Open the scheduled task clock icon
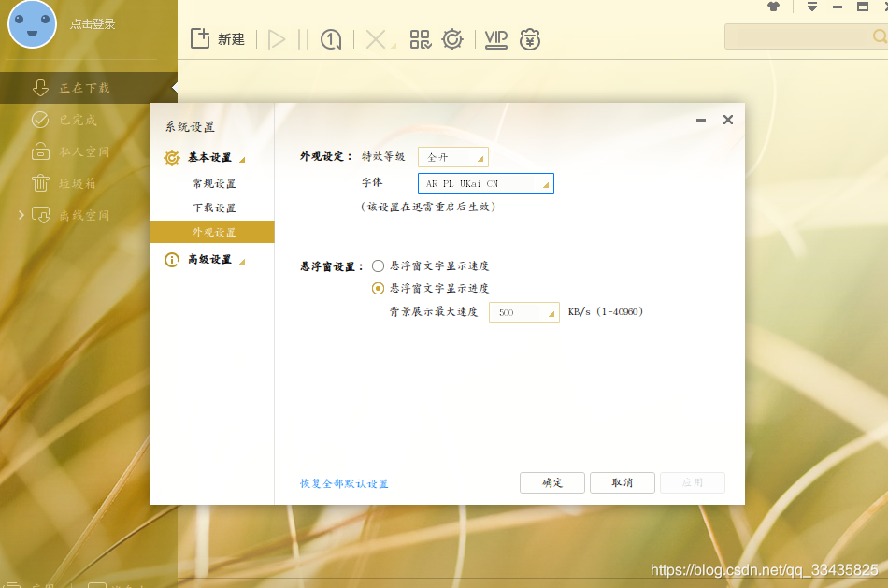Image resolution: width=888 pixels, height=588 pixels. (331, 39)
